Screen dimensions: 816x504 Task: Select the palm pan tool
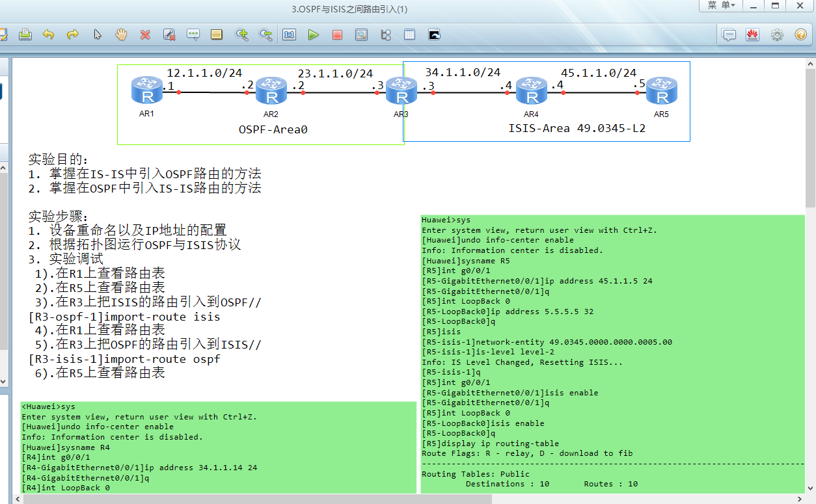point(121,35)
